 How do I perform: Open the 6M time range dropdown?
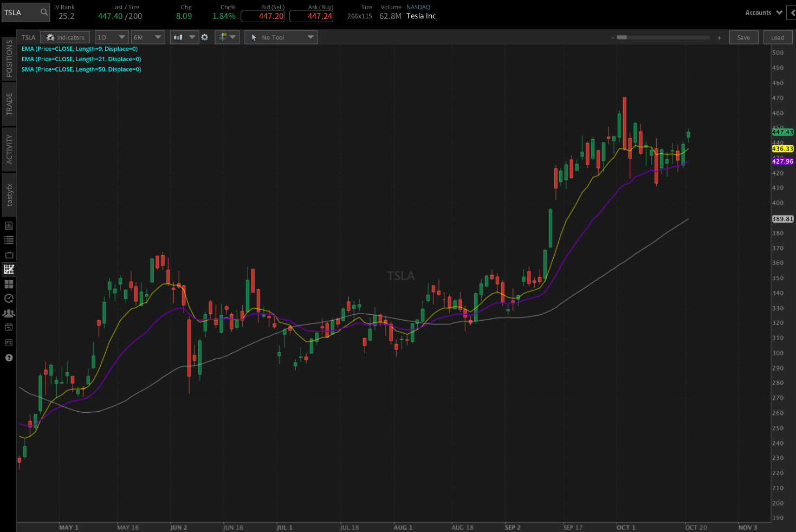[147, 37]
